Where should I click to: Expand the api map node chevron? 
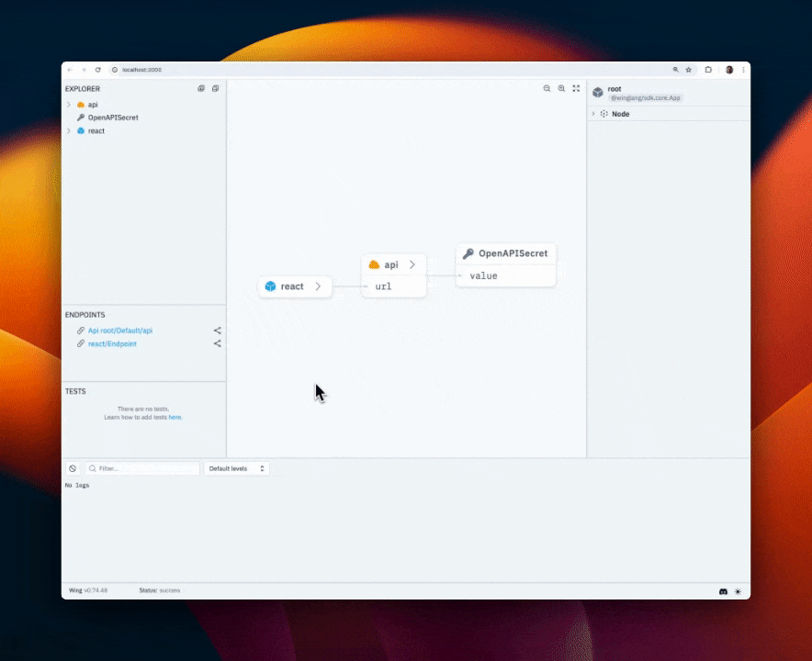click(412, 264)
